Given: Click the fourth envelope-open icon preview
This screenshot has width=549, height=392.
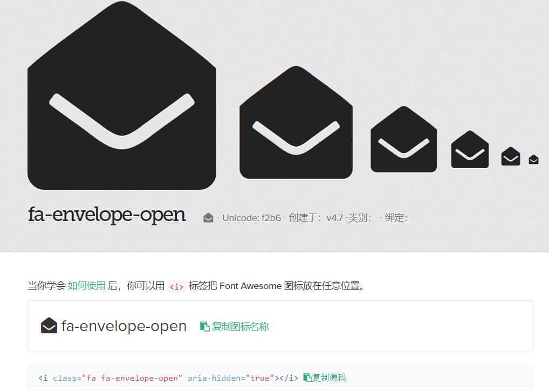Looking at the screenshot, I should tap(470, 149).
